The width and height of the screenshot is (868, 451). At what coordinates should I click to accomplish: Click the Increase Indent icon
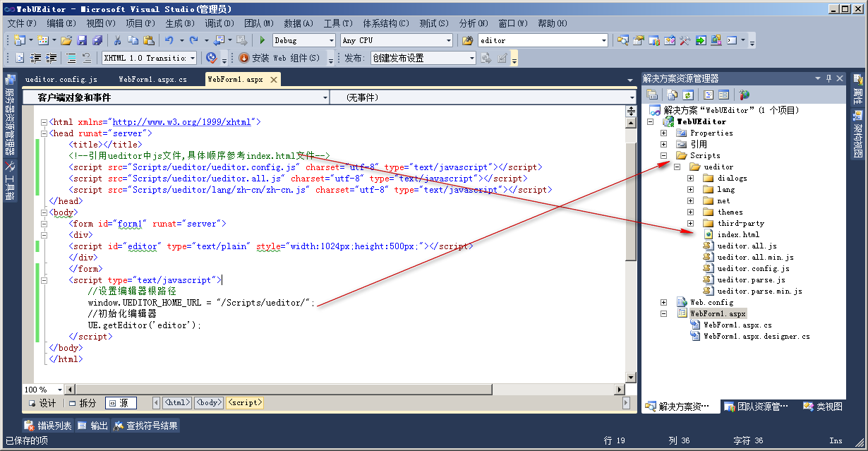point(51,58)
